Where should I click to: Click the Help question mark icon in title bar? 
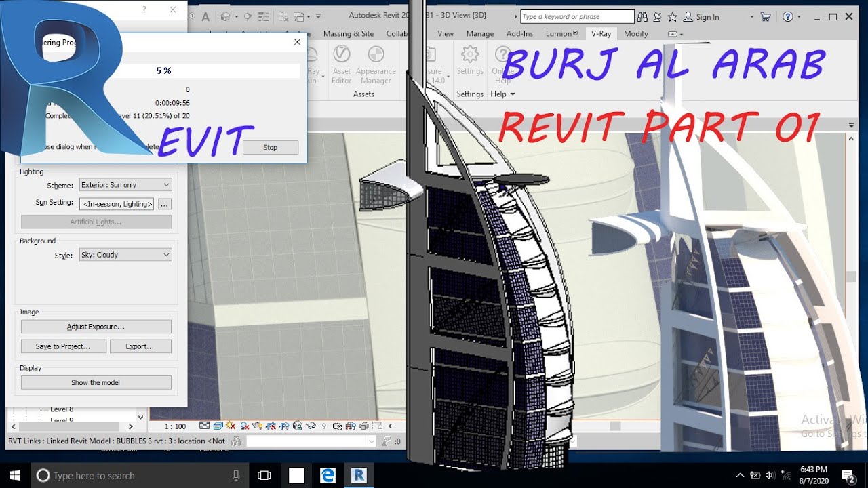pyautogui.click(x=787, y=16)
